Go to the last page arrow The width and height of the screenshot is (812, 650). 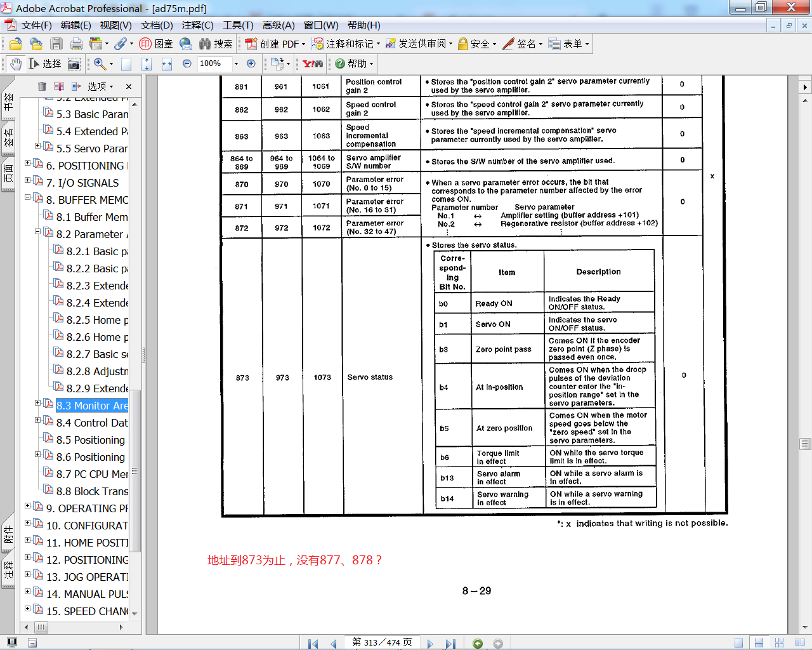click(450, 643)
